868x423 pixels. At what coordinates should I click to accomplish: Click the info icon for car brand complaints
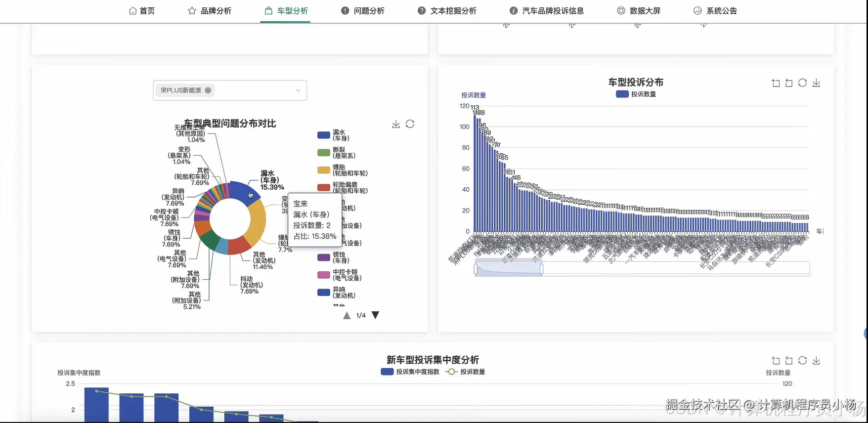click(514, 11)
